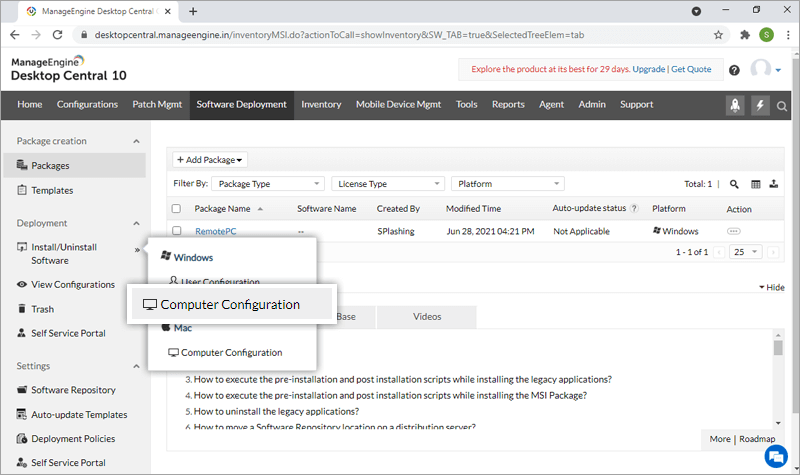Image resolution: width=800 pixels, height=475 pixels.
Task: Open the License Type filter dropdown
Action: tap(388, 184)
